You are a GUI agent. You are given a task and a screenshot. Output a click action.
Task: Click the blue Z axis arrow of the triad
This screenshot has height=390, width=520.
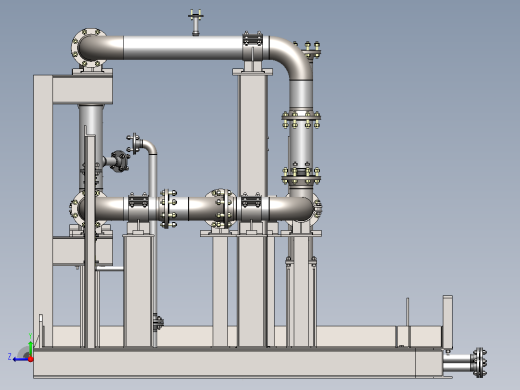pos(20,359)
